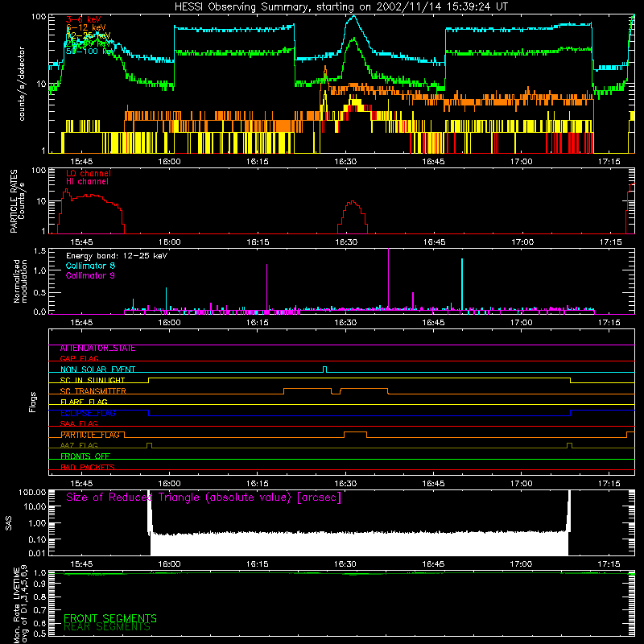Select the HI channel legend label
Screen dimensions: 644x644
(87, 182)
